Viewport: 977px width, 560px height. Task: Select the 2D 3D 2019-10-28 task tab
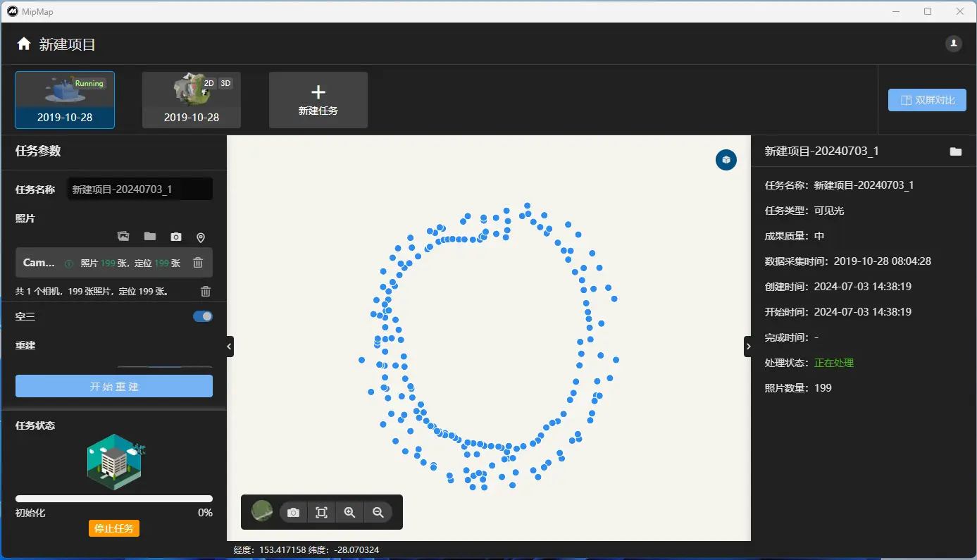coord(192,100)
